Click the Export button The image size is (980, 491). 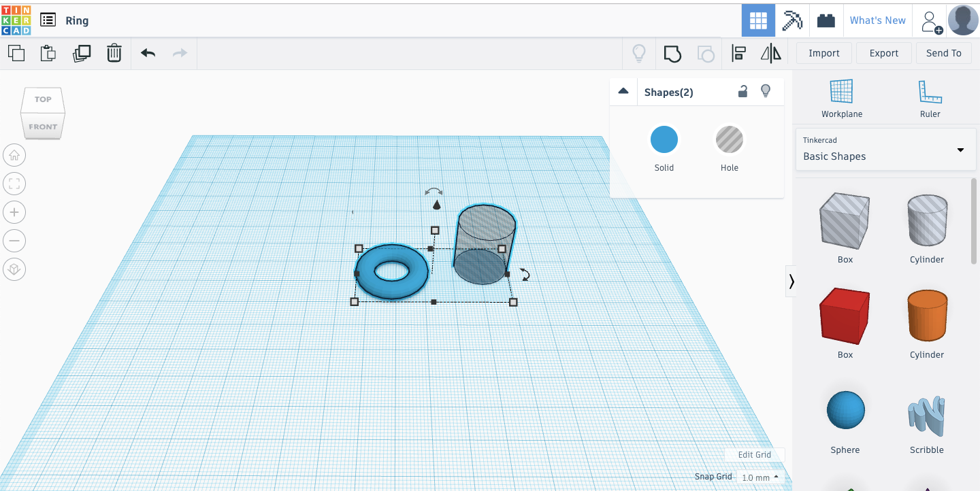coord(883,52)
